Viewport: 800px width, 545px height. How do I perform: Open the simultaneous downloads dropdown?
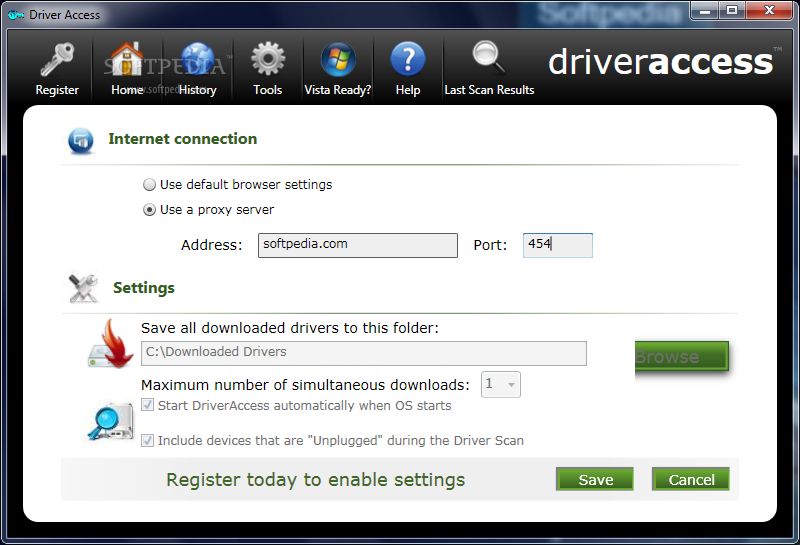[x=501, y=384]
